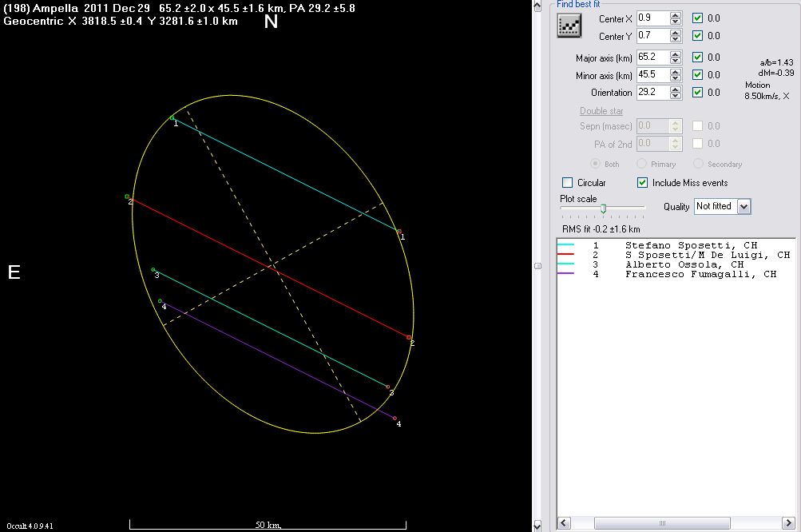Open the Quality dropdown
The height and width of the screenshot is (532, 801).
[x=744, y=206]
